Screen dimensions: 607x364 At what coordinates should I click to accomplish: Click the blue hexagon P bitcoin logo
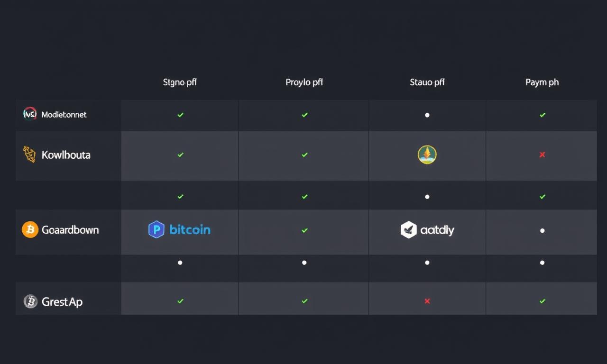pyautogui.click(x=180, y=230)
